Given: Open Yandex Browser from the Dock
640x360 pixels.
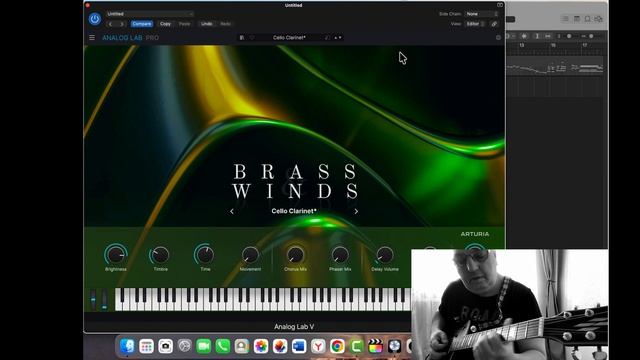Looking at the screenshot, I should click(318, 346).
